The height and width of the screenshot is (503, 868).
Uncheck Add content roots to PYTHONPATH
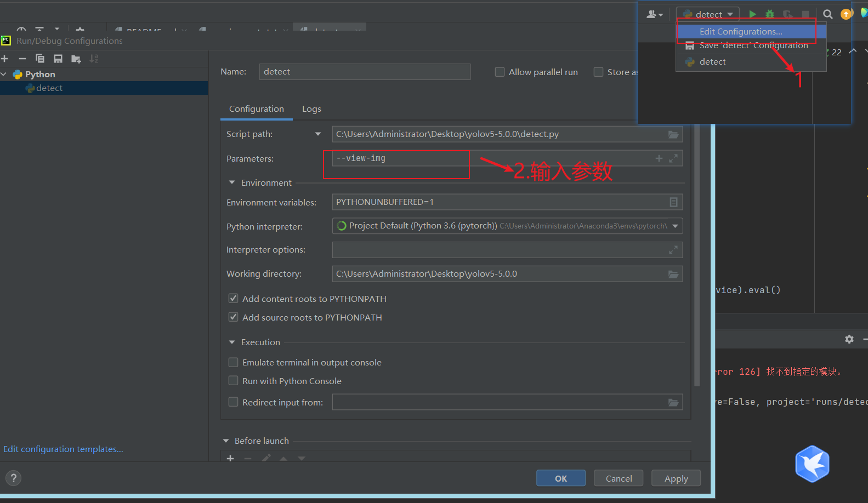(233, 299)
